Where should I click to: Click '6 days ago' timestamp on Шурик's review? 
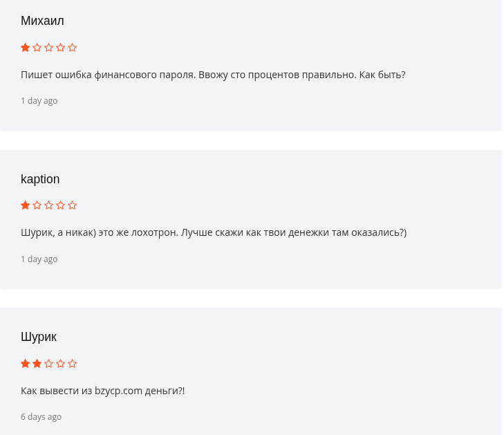click(41, 417)
